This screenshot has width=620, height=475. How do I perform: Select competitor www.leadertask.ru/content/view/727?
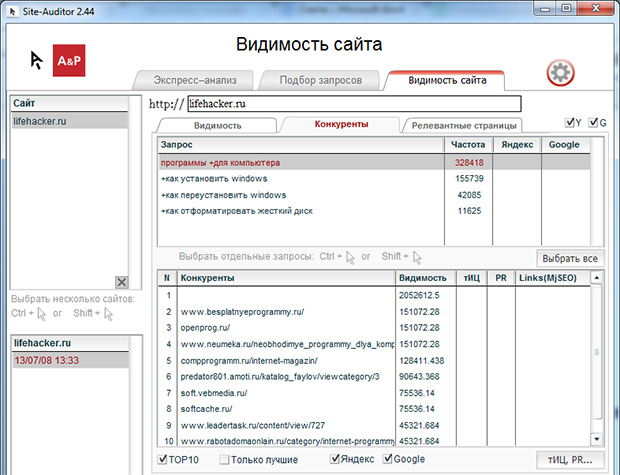(x=374, y=426)
